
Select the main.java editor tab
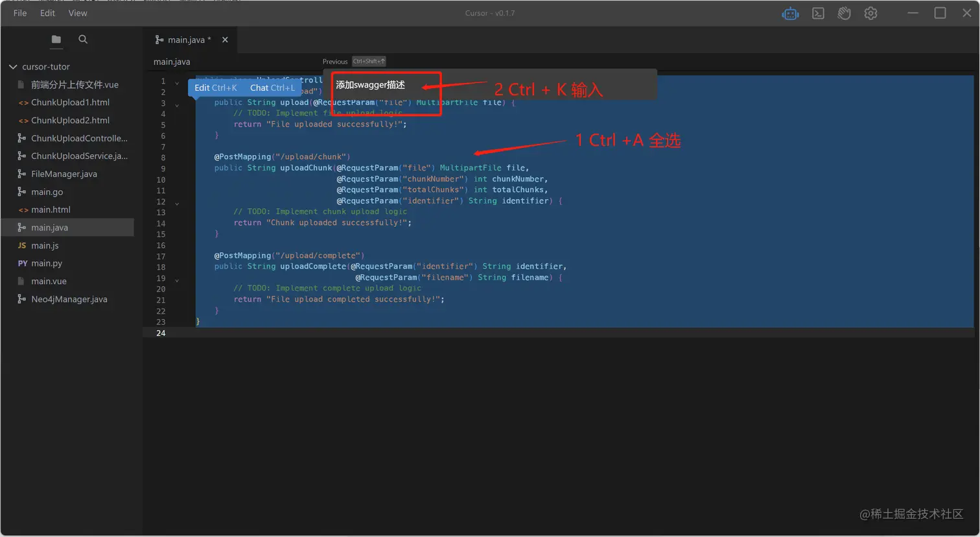click(188, 39)
